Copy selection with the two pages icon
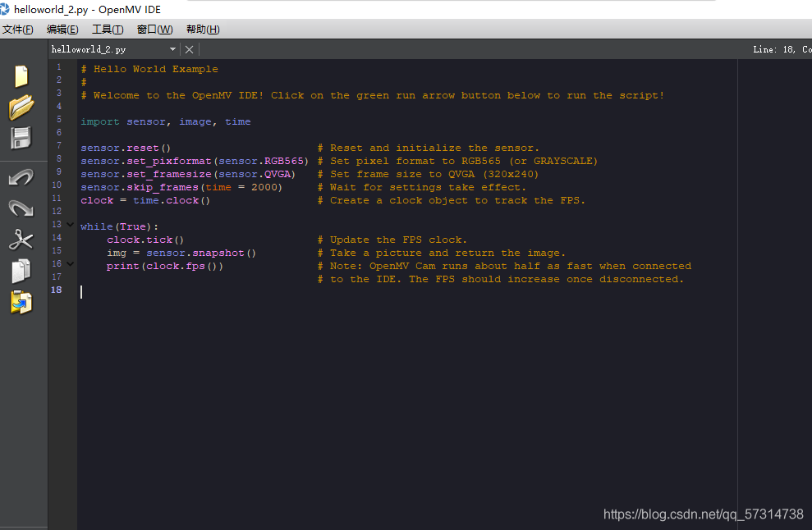The height and width of the screenshot is (530, 812). coord(21,271)
